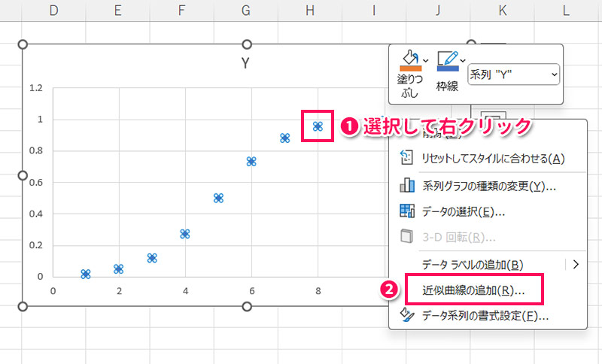602x364 pixels.
Task: Click the middle-left chart resize handle
Action: pos(23,175)
